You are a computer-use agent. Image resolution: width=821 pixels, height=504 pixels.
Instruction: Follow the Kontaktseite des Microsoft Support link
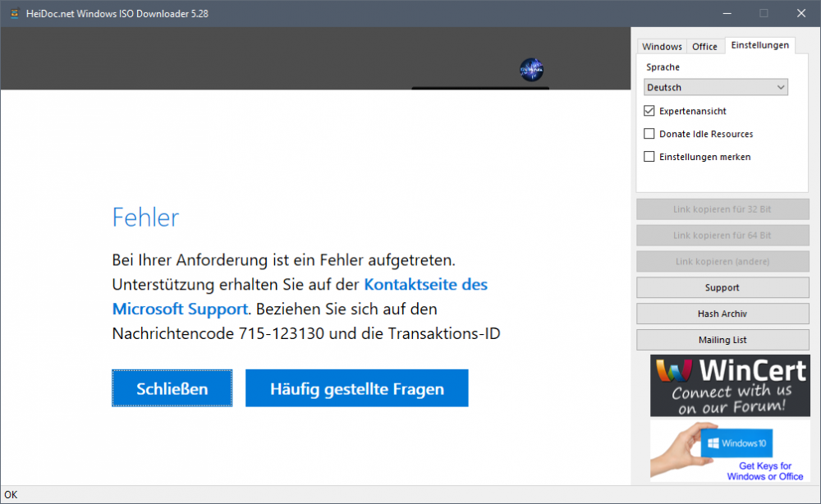(300, 297)
